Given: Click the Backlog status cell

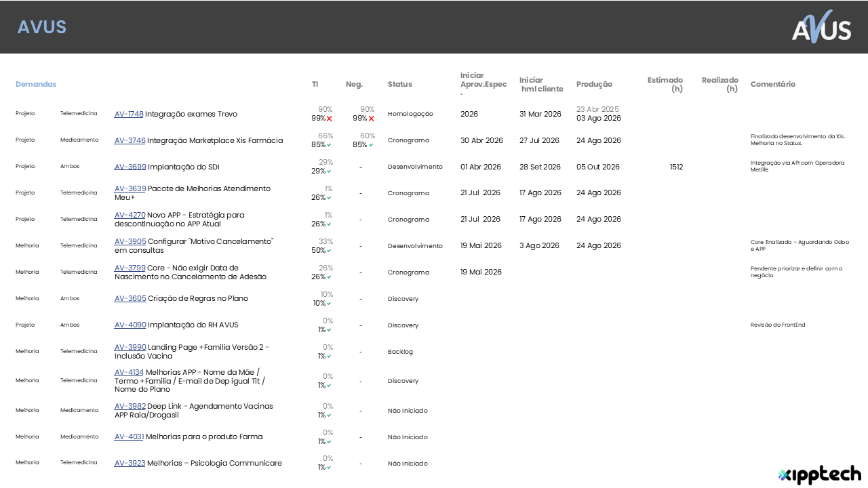Looking at the screenshot, I should 400,352.
